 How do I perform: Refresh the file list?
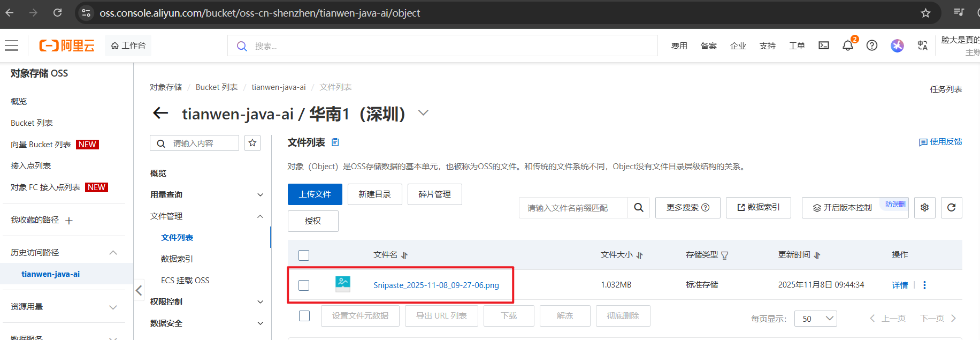coord(952,208)
